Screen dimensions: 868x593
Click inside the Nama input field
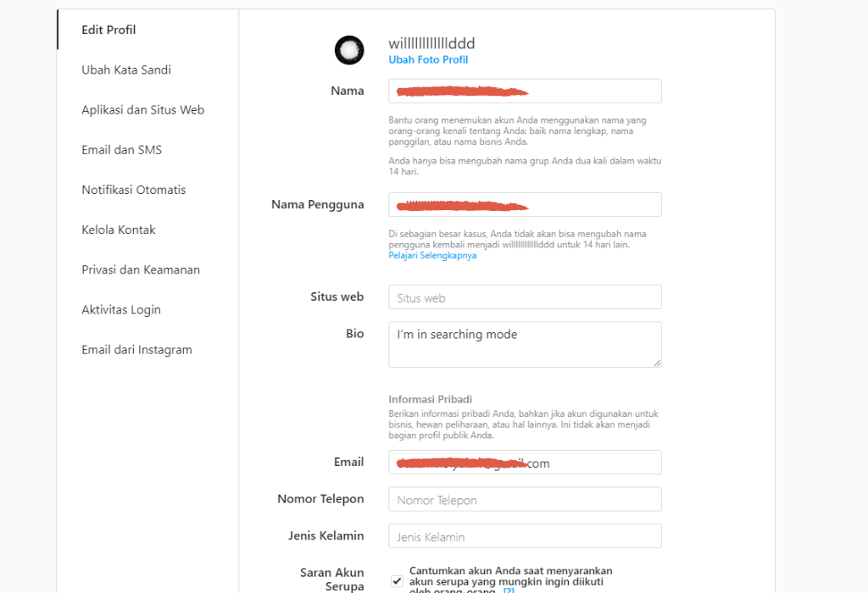coord(524,91)
